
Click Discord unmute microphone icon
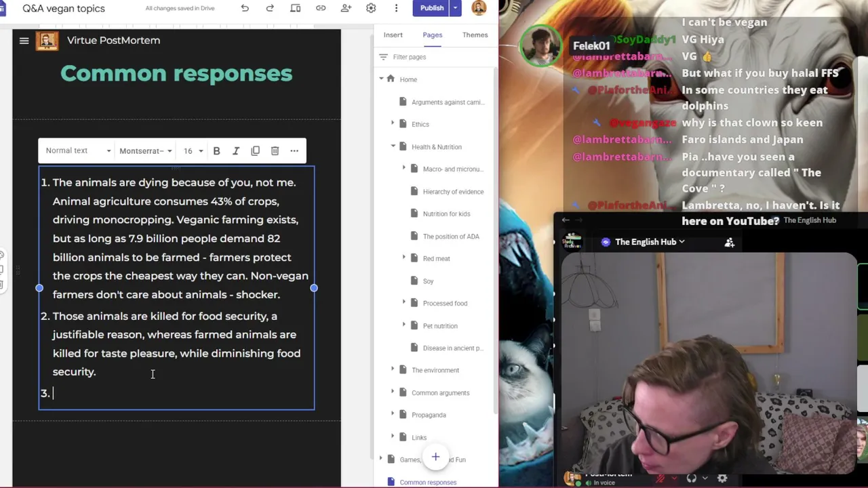[x=660, y=479]
